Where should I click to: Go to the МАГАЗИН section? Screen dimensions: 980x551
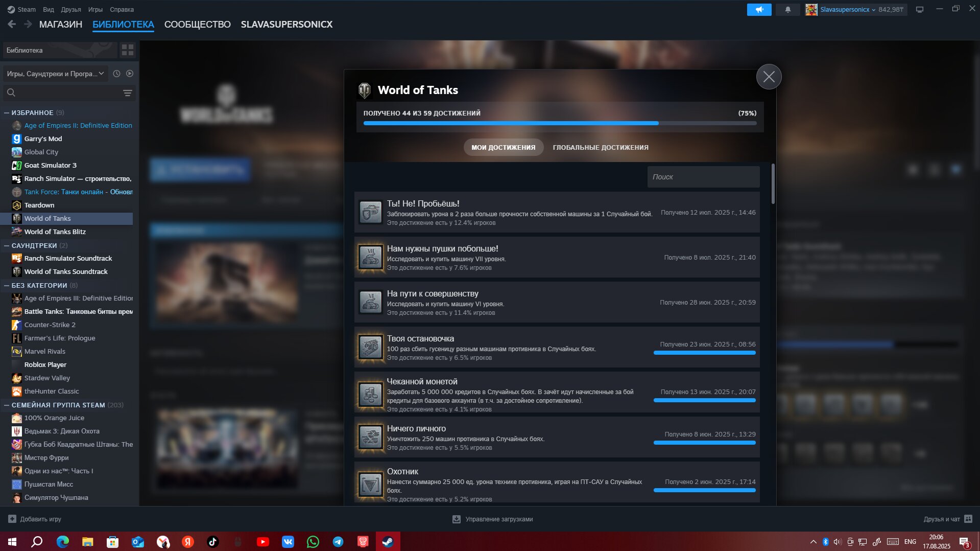click(61, 24)
